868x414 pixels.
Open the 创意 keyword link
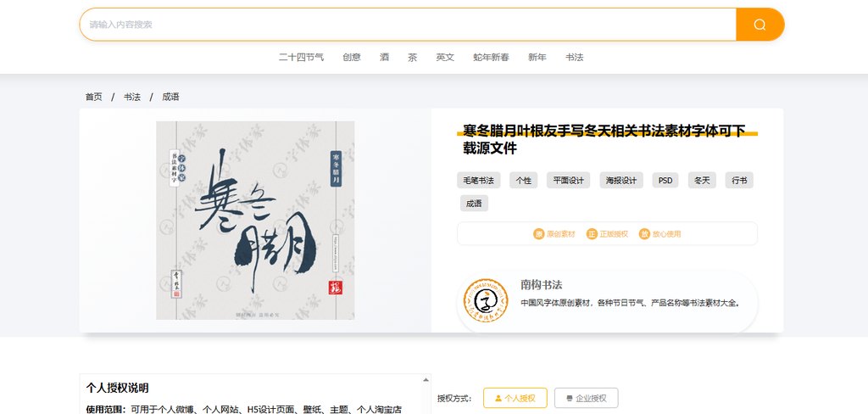pos(352,57)
